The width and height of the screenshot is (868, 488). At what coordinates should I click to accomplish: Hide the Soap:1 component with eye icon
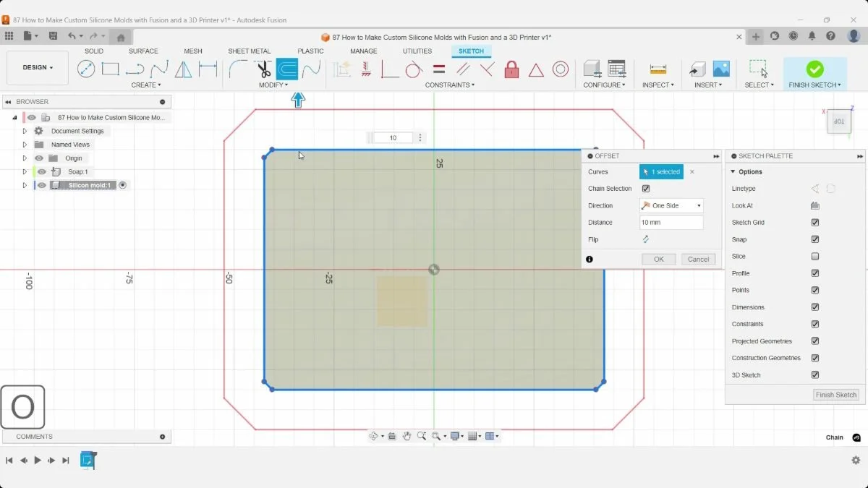tap(42, 172)
